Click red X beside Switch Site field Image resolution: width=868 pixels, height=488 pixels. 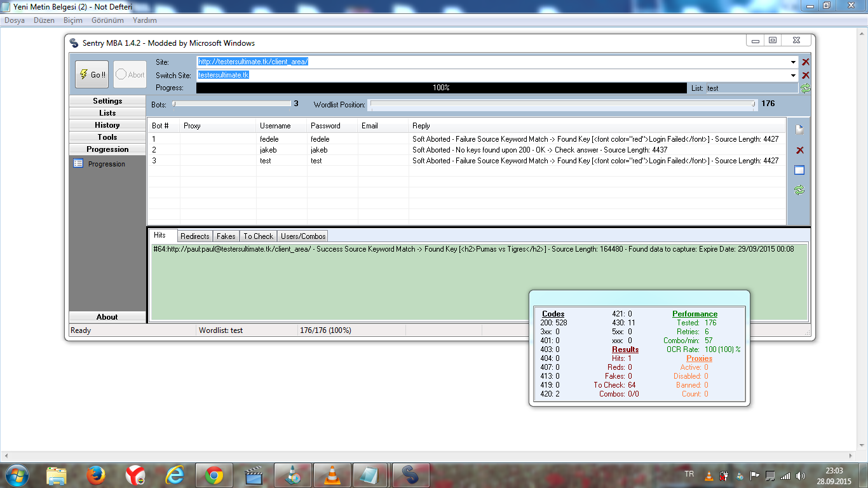pyautogui.click(x=806, y=75)
